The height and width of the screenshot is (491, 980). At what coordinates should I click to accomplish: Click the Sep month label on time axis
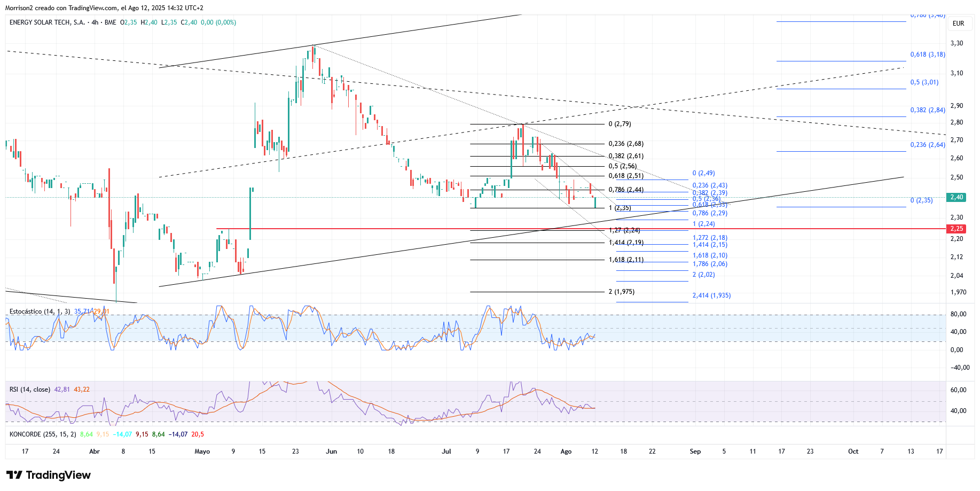tap(695, 451)
